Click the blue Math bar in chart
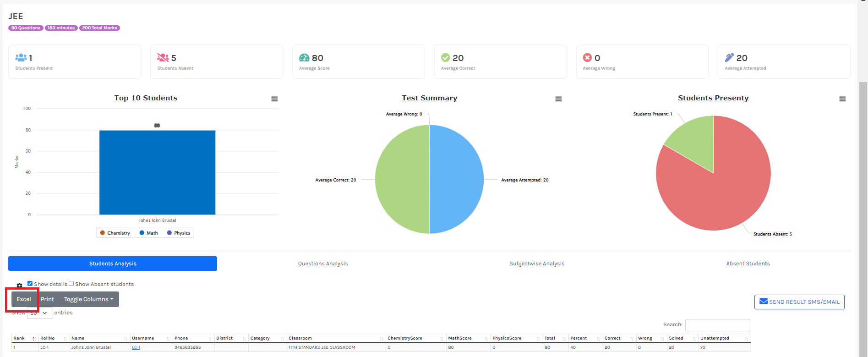The width and height of the screenshot is (868, 357). (157, 172)
